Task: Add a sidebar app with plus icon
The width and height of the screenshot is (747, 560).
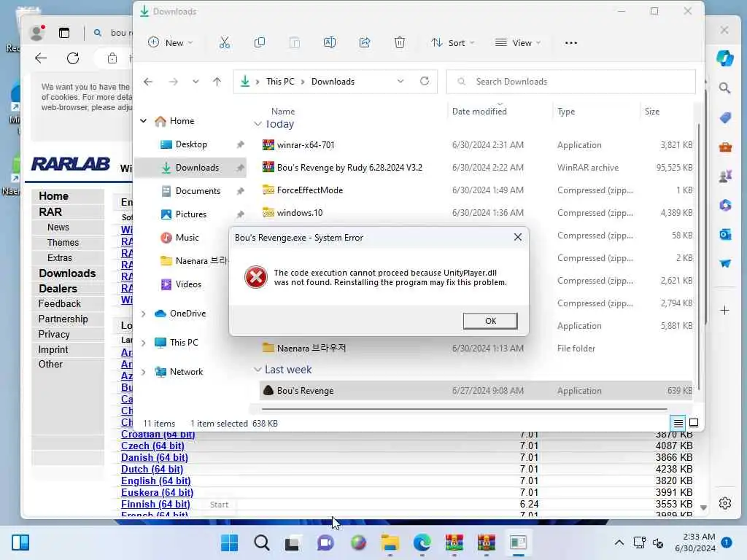Action: [724, 311]
